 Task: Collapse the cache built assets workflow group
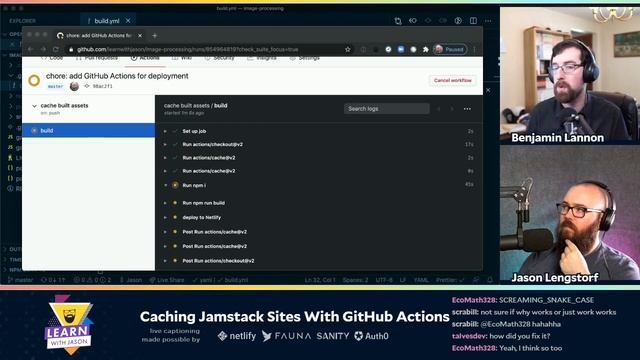click(34, 106)
